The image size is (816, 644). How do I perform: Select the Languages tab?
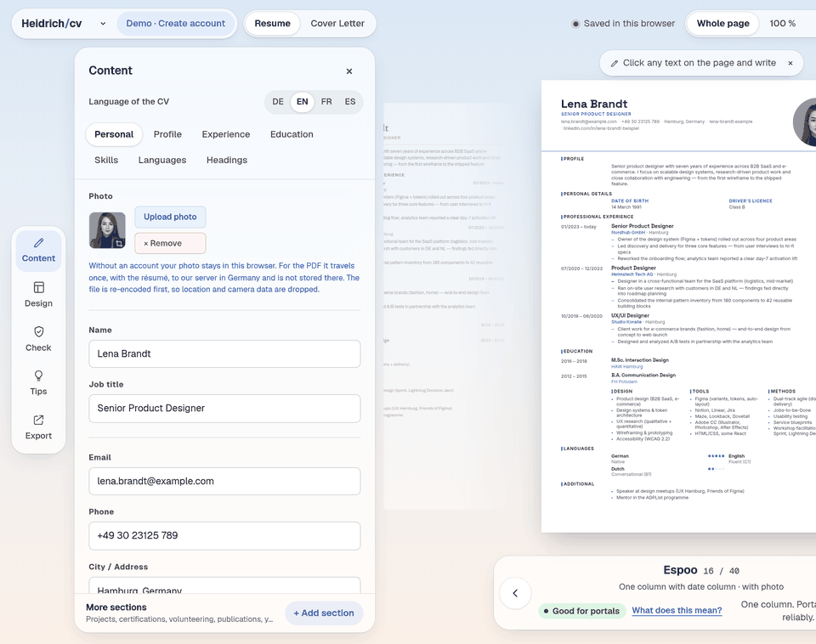click(x=162, y=161)
